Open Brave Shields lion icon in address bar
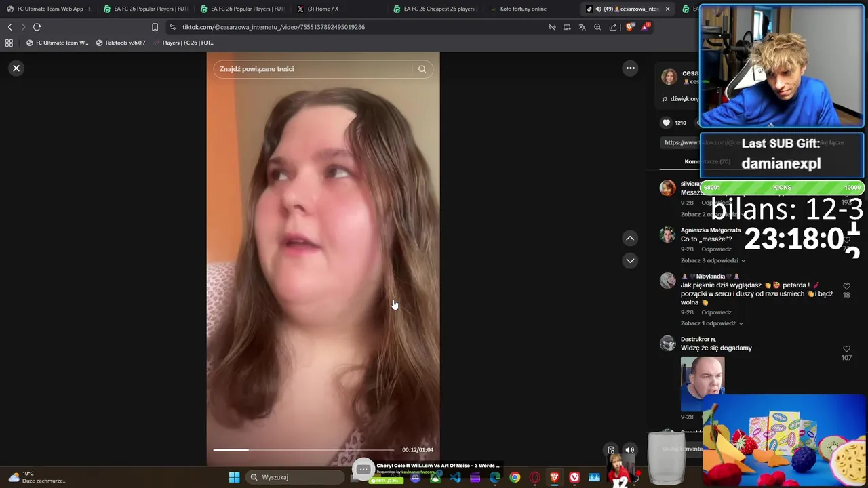Viewport: 868px width, 488px height. (629, 27)
